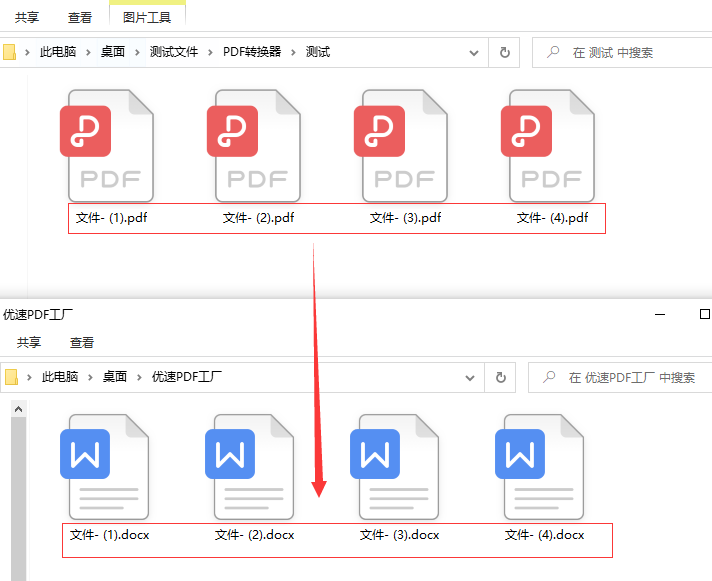Expand the chevron after 此电脑 in 测试 window

(x=88, y=53)
